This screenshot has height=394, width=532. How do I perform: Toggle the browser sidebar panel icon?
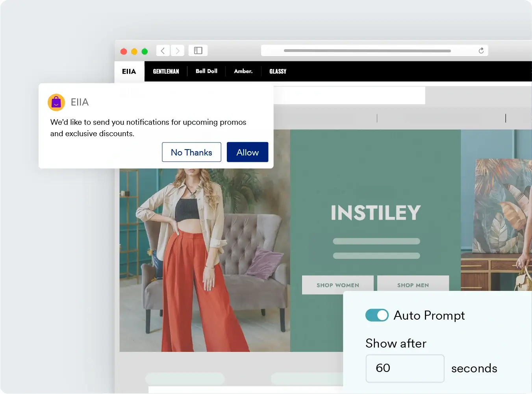198,51
